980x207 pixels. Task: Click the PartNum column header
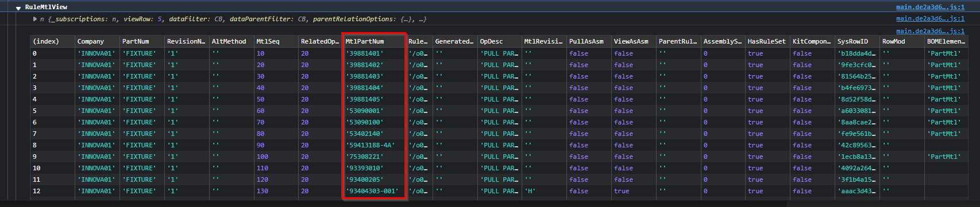pos(142,41)
